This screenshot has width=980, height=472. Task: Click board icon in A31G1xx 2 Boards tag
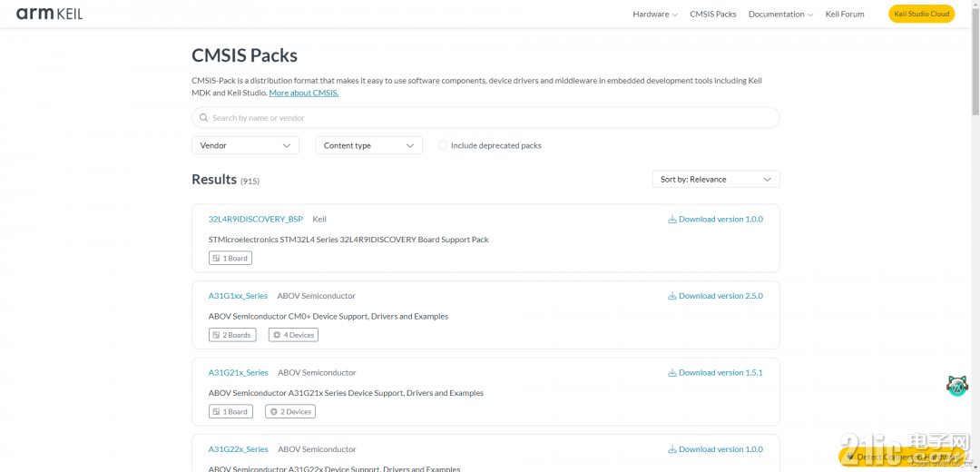coord(216,335)
